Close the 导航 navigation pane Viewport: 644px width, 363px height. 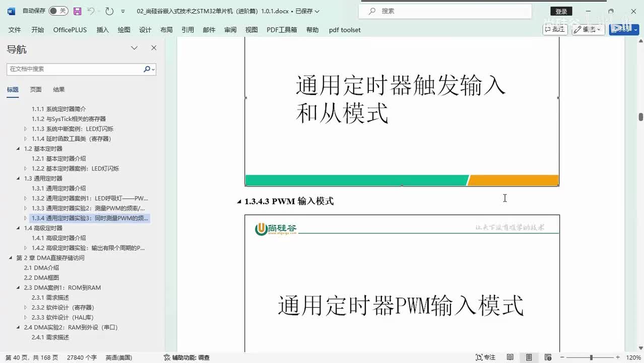(x=154, y=48)
